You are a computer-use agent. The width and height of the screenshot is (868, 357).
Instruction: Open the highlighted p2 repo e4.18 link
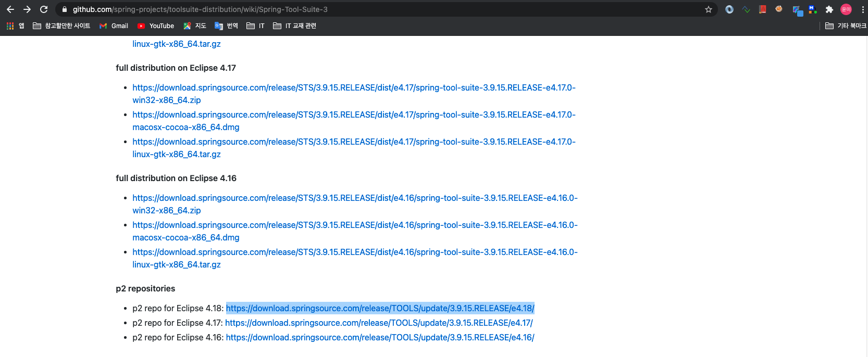tap(380, 308)
